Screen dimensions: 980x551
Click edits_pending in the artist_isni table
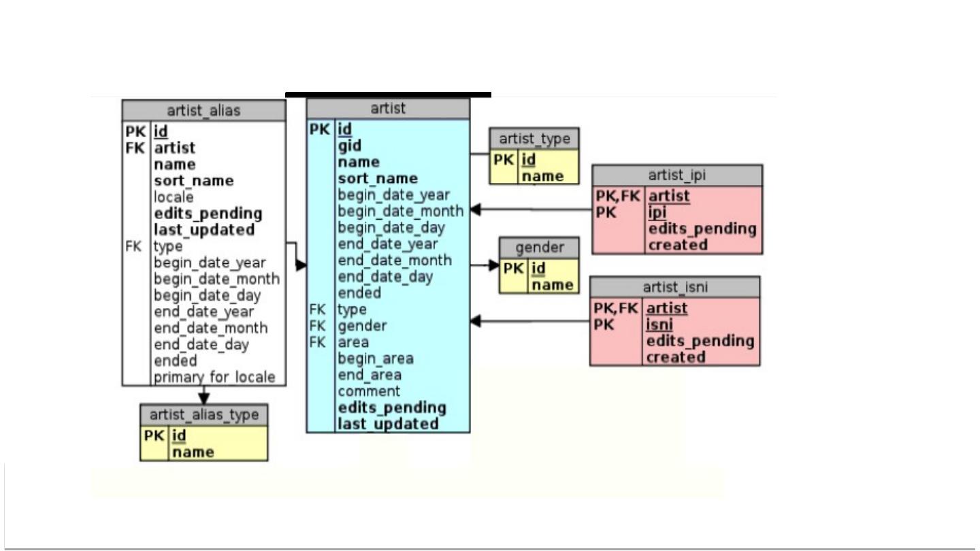pos(700,341)
